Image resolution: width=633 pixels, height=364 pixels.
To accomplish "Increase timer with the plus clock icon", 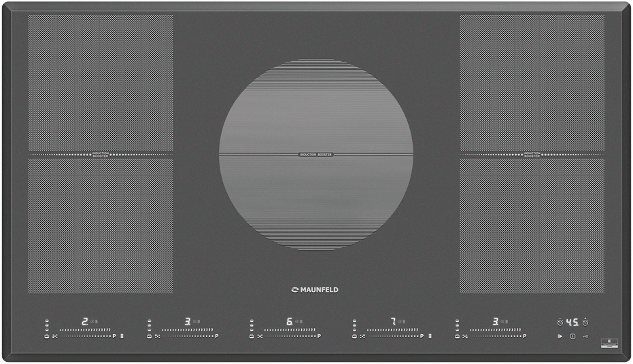I will coord(585,322).
